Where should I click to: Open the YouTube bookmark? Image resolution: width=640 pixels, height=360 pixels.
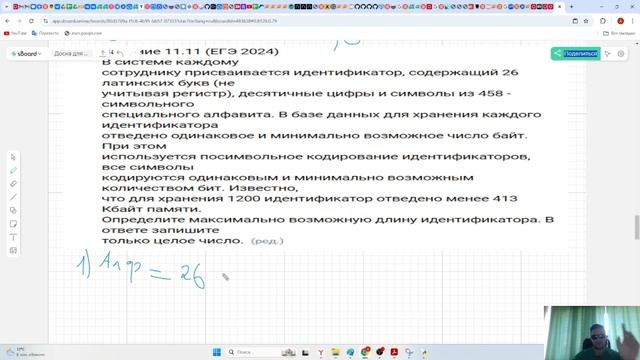click(16, 33)
